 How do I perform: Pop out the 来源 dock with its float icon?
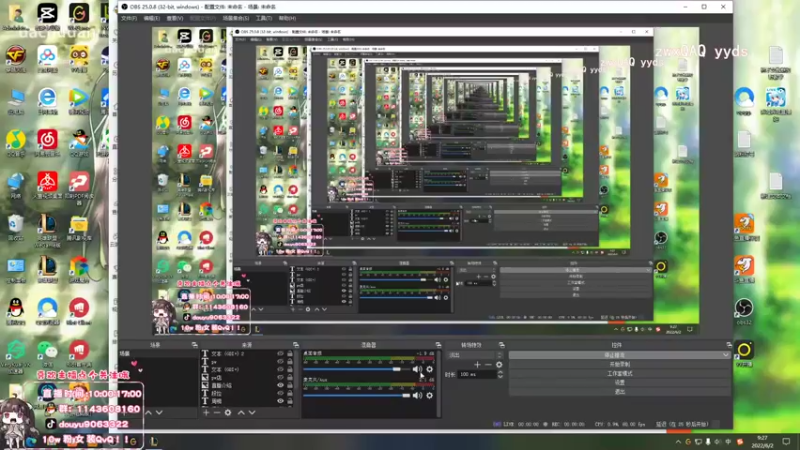pos(295,345)
